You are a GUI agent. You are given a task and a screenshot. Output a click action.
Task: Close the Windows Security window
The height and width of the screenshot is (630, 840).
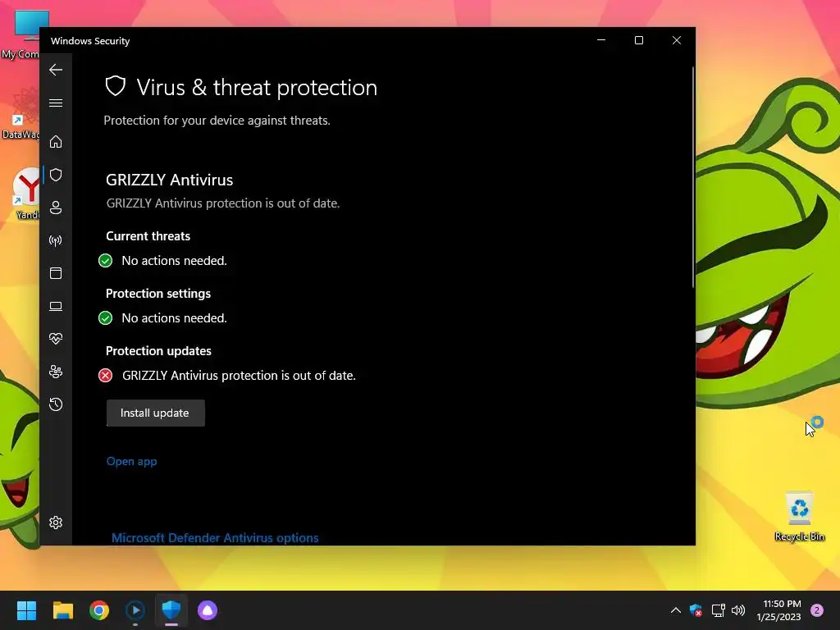tap(677, 40)
